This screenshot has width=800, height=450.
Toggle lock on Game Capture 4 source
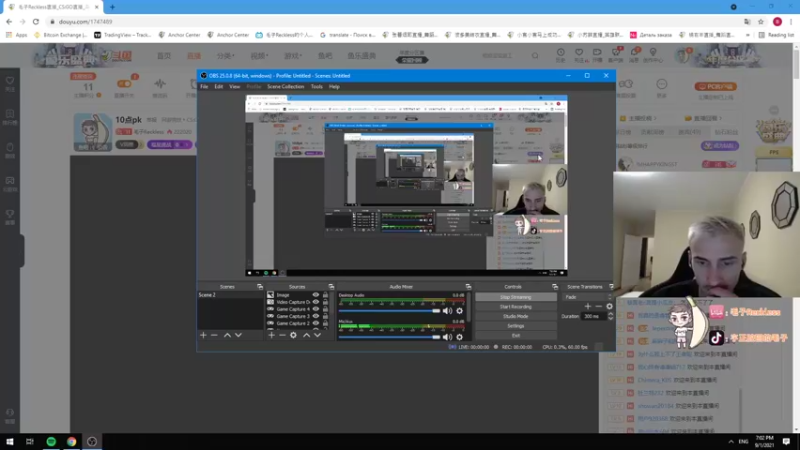tap(326, 309)
